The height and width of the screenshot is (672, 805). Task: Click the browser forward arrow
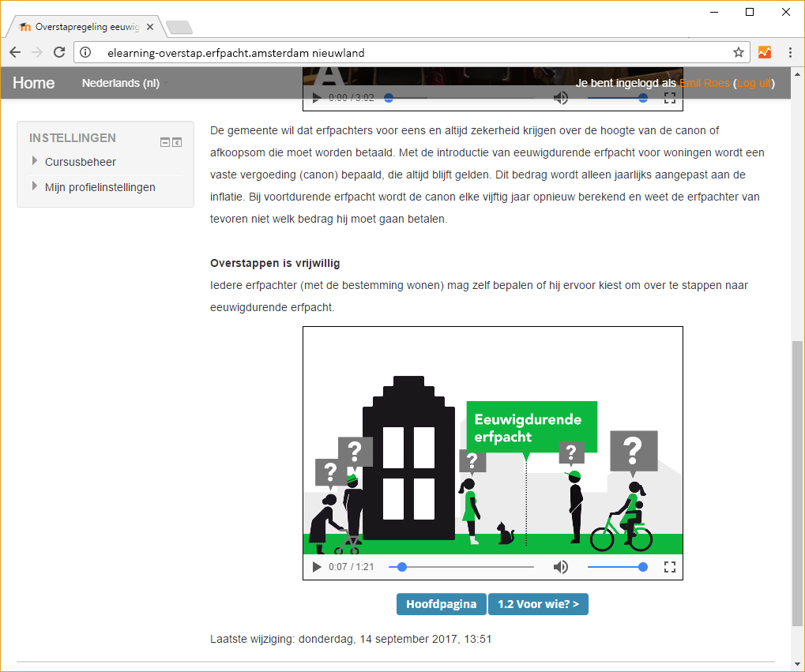[37, 52]
